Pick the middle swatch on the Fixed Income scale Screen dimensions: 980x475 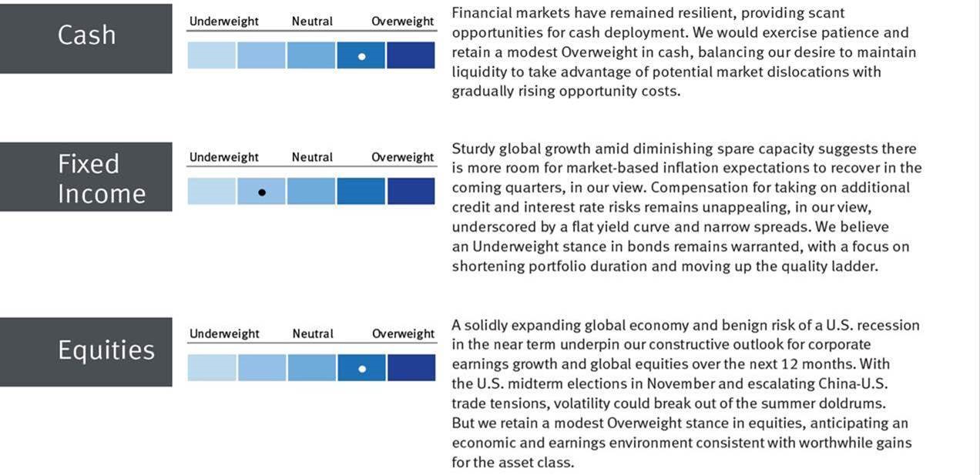click(311, 192)
